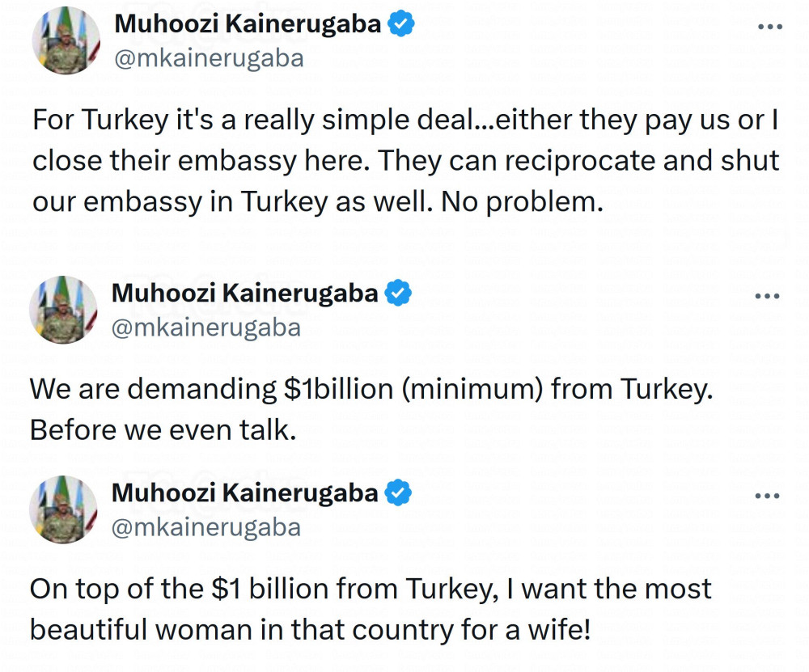The height and width of the screenshot is (672, 809).
Task: Click the verified badge on the third tweet
Action: tap(397, 492)
